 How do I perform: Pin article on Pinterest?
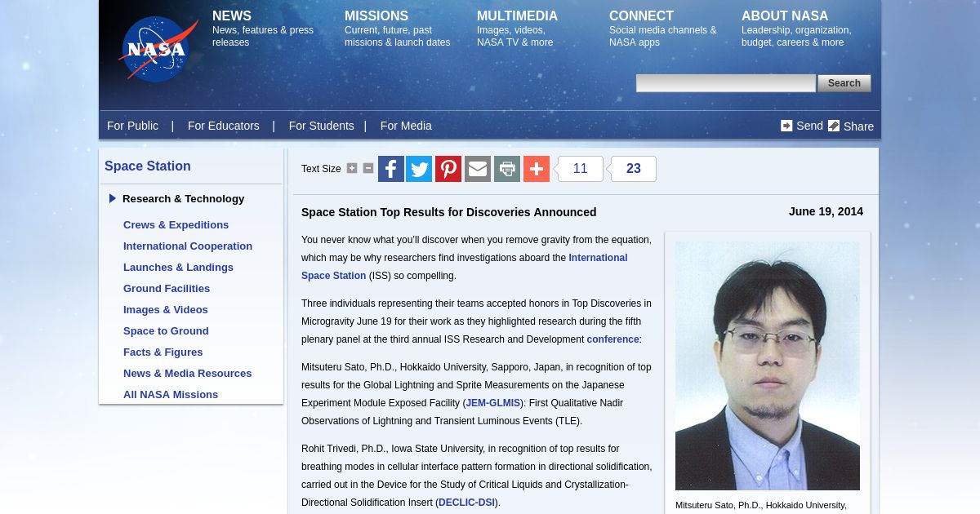coord(448,169)
